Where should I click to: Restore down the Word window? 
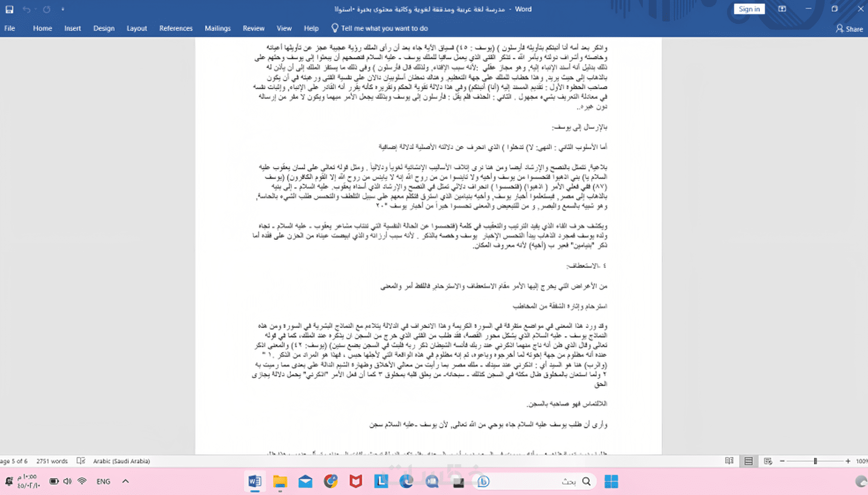pos(834,9)
